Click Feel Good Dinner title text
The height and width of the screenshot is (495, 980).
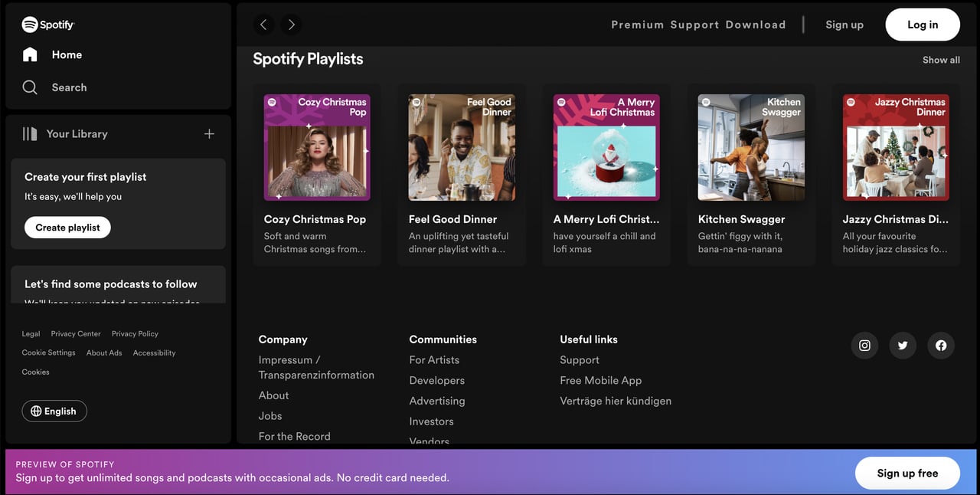click(452, 219)
